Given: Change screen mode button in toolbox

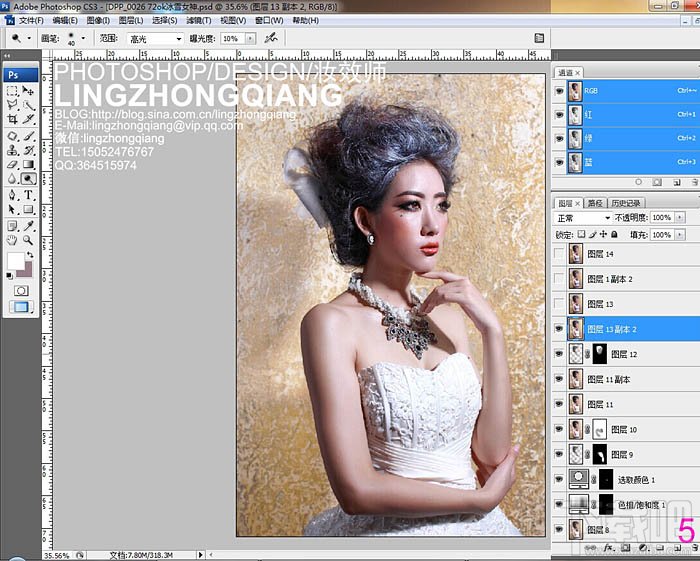Looking at the screenshot, I should click(21, 307).
